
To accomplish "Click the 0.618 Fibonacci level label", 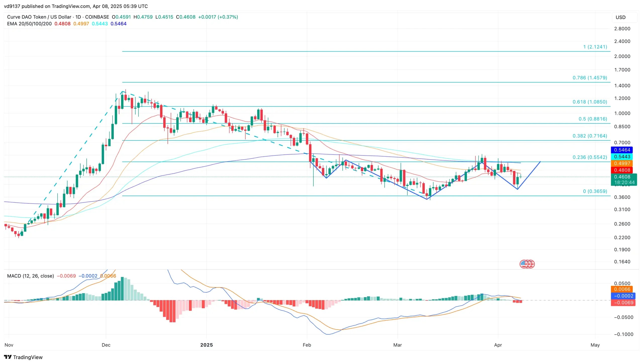I will (589, 102).
